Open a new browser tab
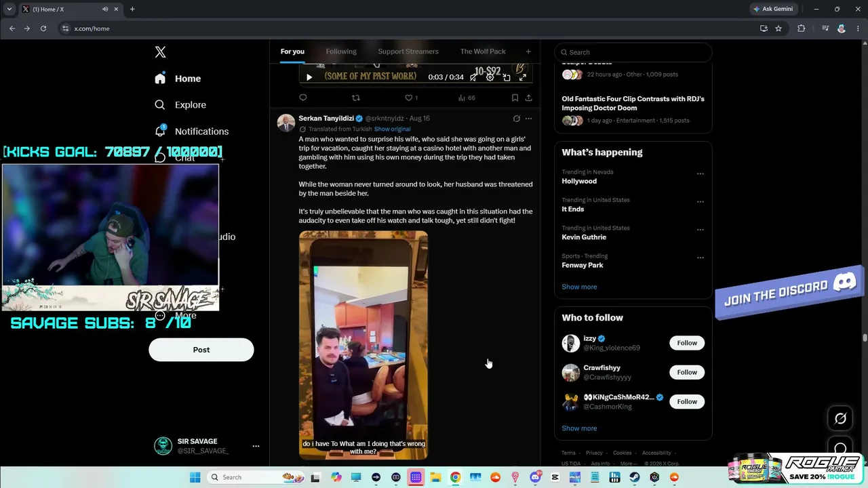The height and width of the screenshot is (488, 868). [132, 9]
